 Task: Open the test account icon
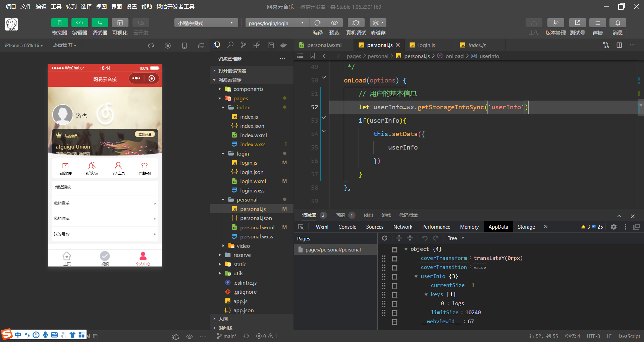(x=578, y=23)
